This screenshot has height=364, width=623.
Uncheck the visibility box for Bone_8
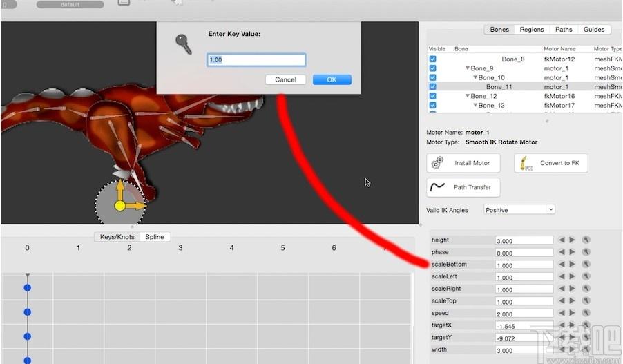point(432,59)
